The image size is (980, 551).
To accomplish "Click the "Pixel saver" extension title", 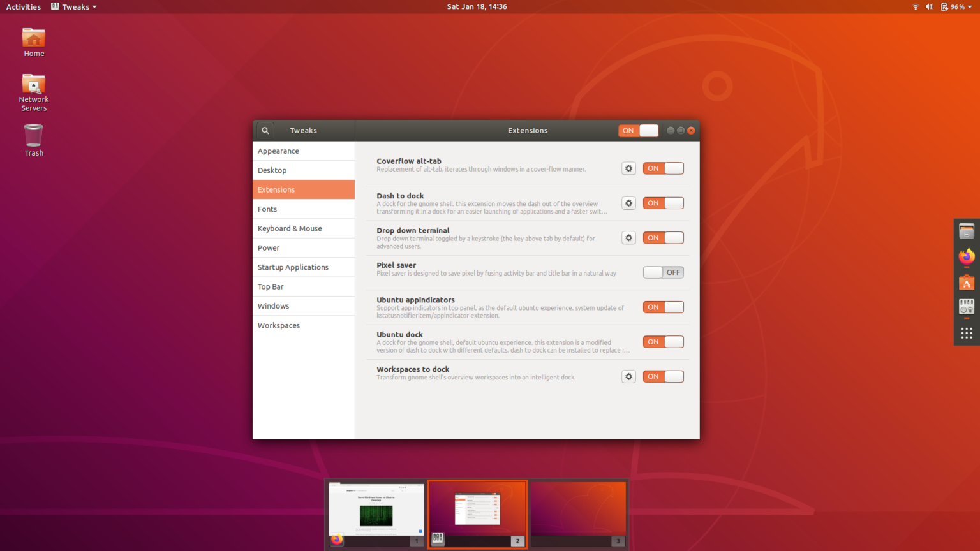I will (x=396, y=265).
